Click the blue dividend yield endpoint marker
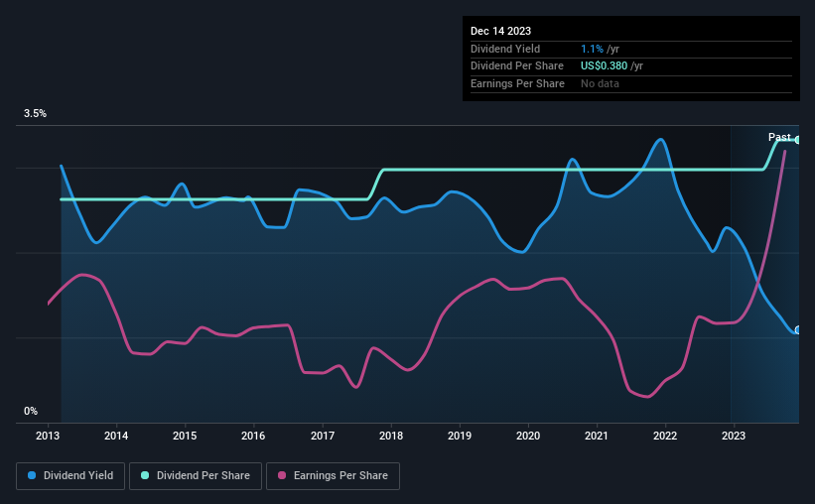Viewport: 815px width, 504px height. coord(797,330)
